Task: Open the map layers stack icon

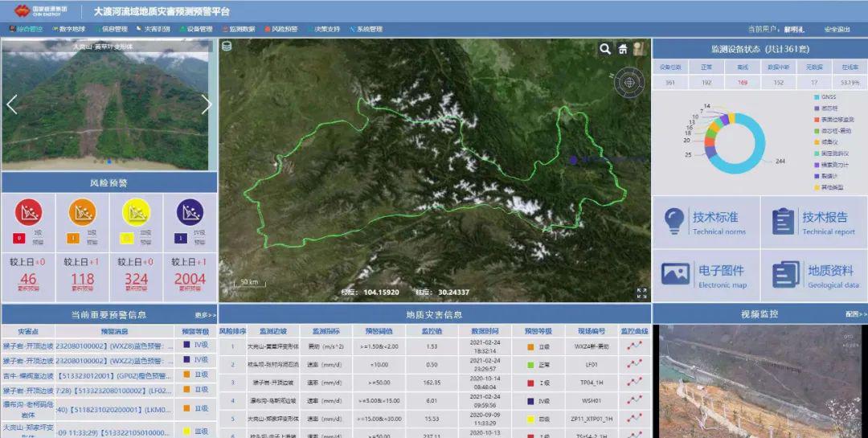Action: (227, 47)
